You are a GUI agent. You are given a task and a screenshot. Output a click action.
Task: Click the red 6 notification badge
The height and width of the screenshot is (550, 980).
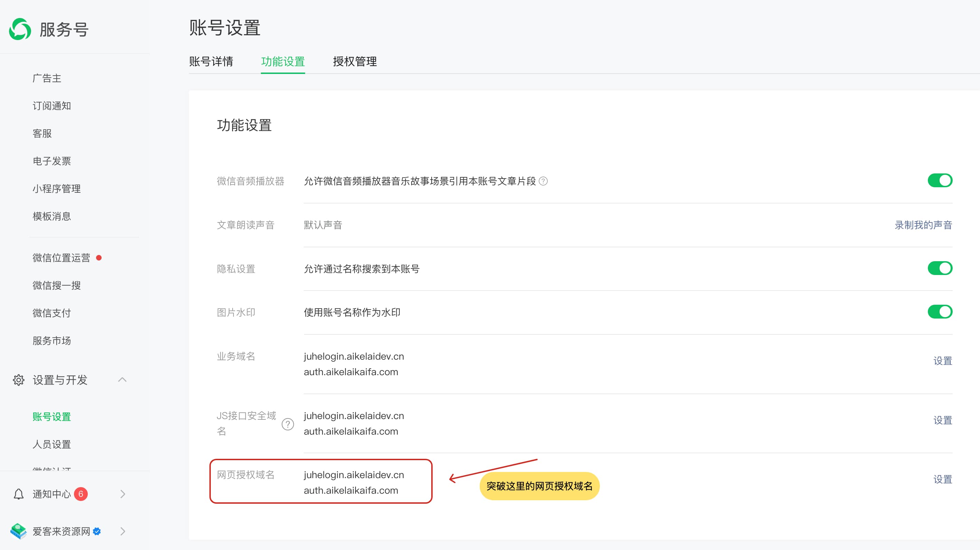tap(81, 494)
